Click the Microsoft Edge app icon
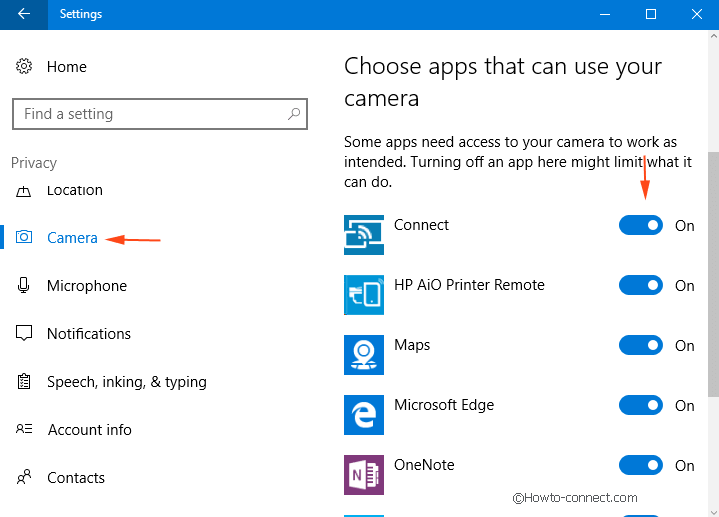This screenshot has height=517, width=719. (x=364, y=415)
